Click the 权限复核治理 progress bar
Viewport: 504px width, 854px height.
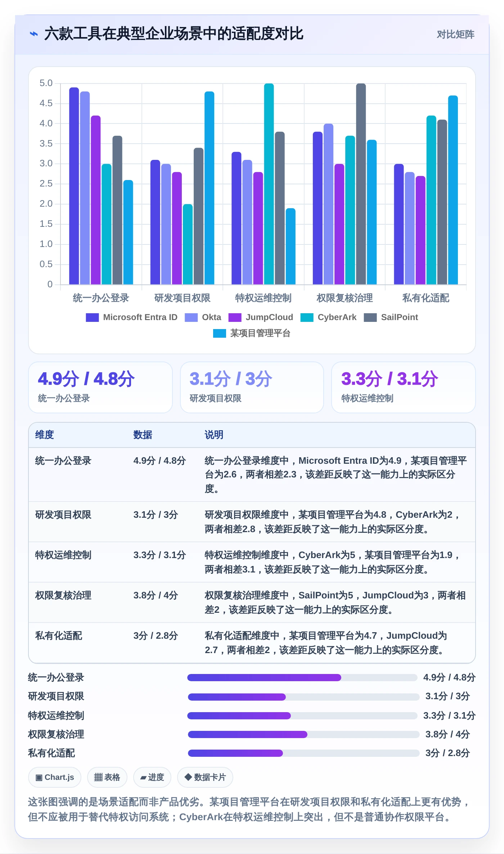pyautogui.click(x=304, y=734)
